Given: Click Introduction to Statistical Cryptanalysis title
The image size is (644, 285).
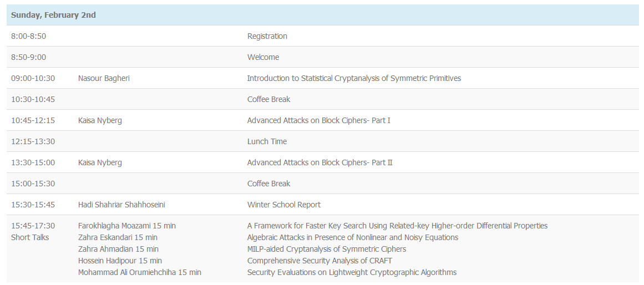Looking at the screenshot, I should 354,78.
